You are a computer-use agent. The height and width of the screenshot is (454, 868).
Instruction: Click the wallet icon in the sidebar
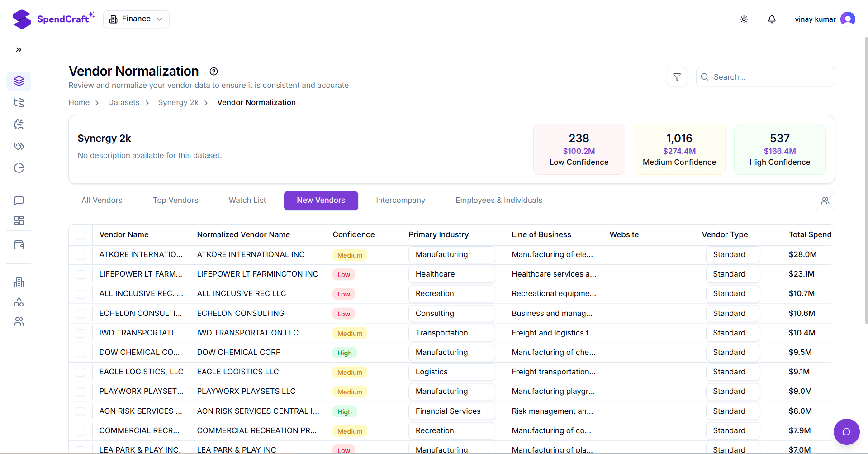[x=19, y=245]
